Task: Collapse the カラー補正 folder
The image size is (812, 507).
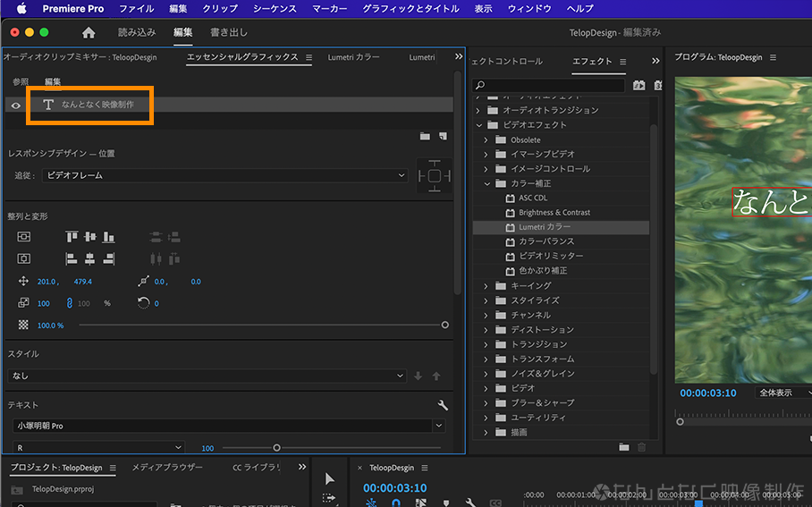Action: [x=486, y=184]
